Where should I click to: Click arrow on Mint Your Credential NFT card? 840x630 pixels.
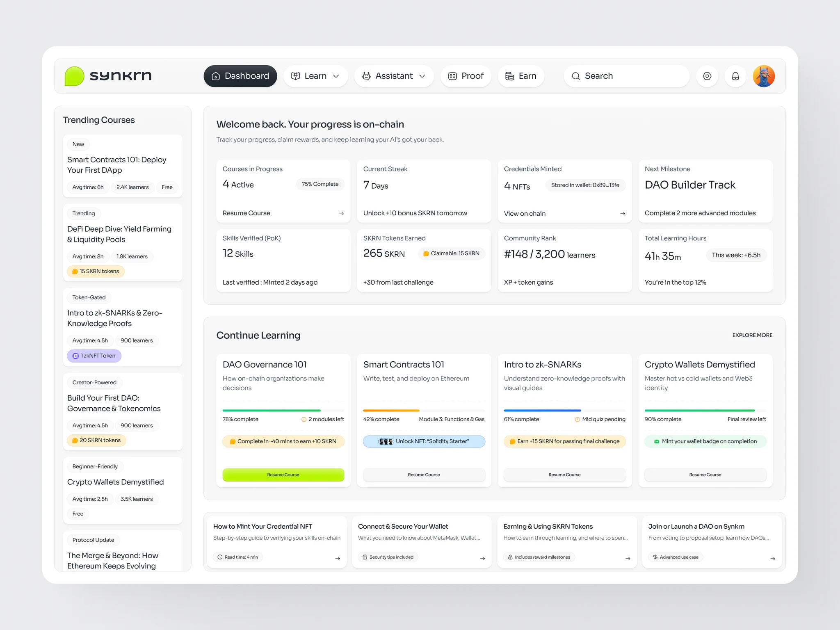[x=338, y=558]
